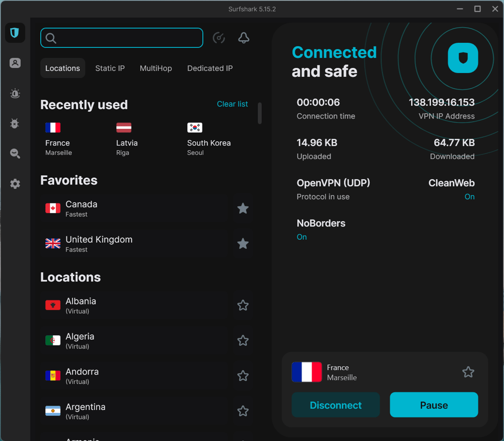The height and width of the screenshot is (441, 504).
Task: Favorite Argentina with its star
Action: coord(243,411)
